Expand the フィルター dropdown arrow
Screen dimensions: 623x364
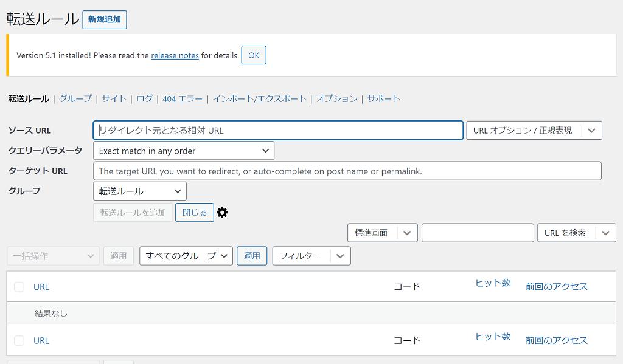tap(340, 256)
